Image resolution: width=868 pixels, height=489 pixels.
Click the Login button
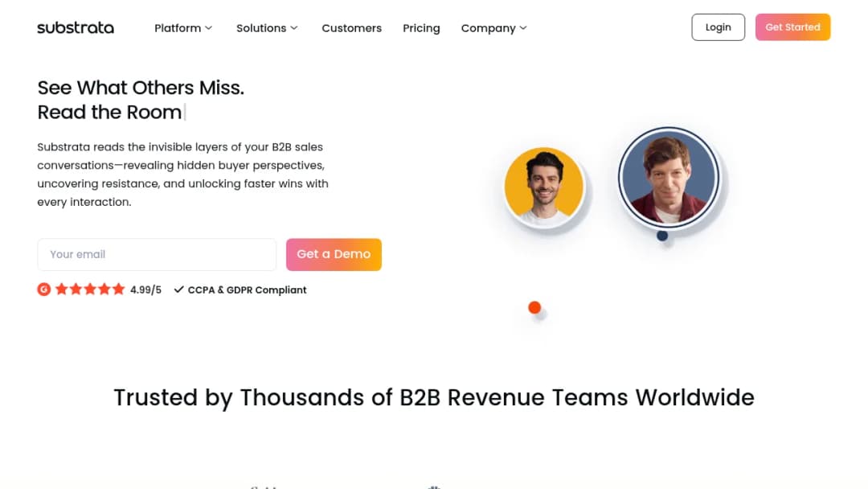tap(718, 27)
